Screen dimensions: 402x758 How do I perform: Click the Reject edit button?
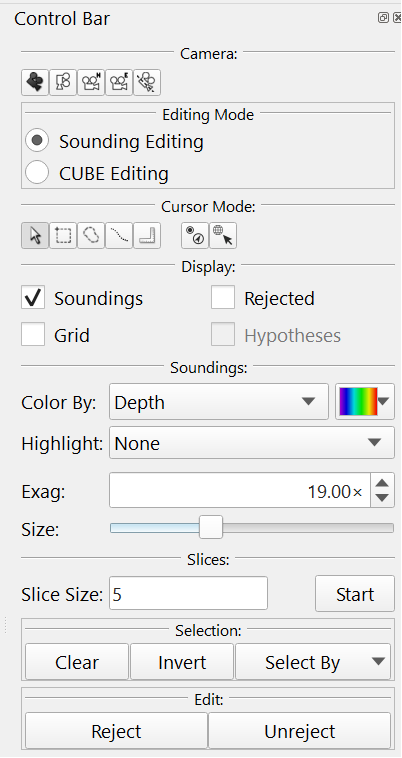coord(116,731)
